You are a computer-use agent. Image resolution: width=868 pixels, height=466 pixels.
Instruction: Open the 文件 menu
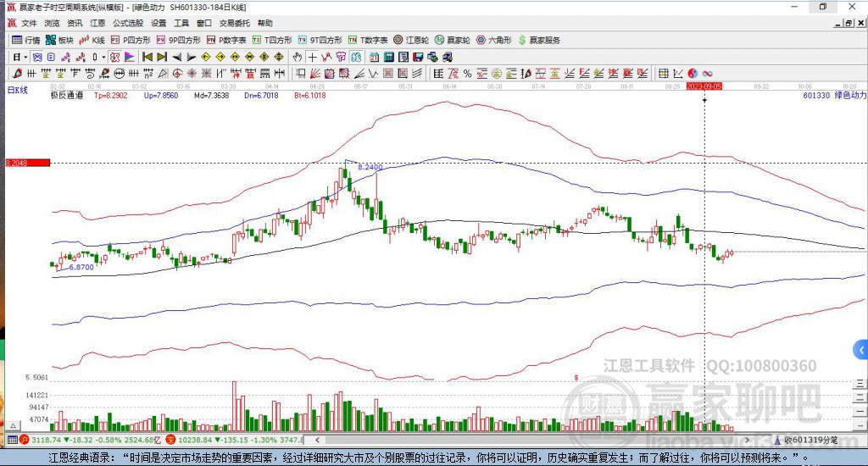coord(29,23)
